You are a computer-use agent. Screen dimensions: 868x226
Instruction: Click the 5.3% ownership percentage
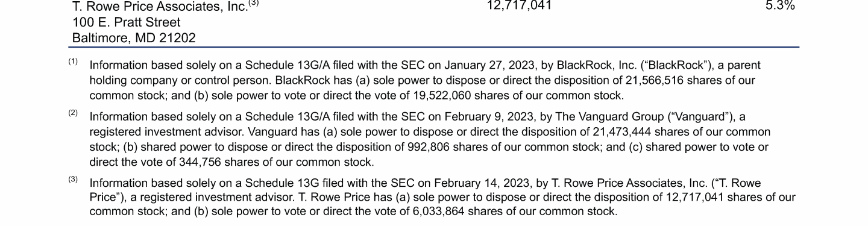point(780,6)
